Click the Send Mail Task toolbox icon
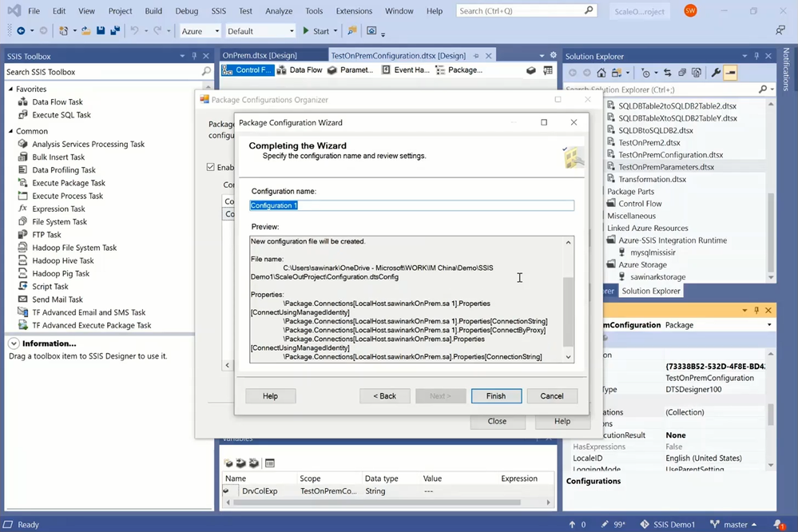This screenshot has height=532, width=798. (x=23, y=300)
